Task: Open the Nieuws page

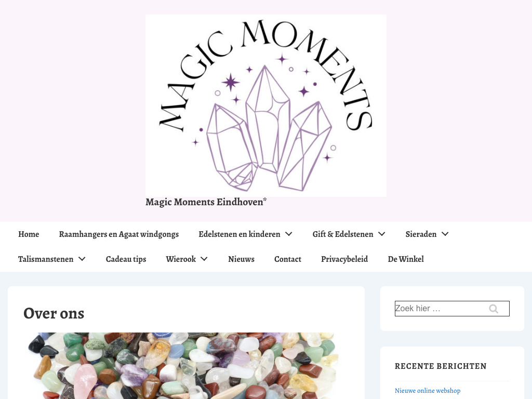Action: pos(241,259)
